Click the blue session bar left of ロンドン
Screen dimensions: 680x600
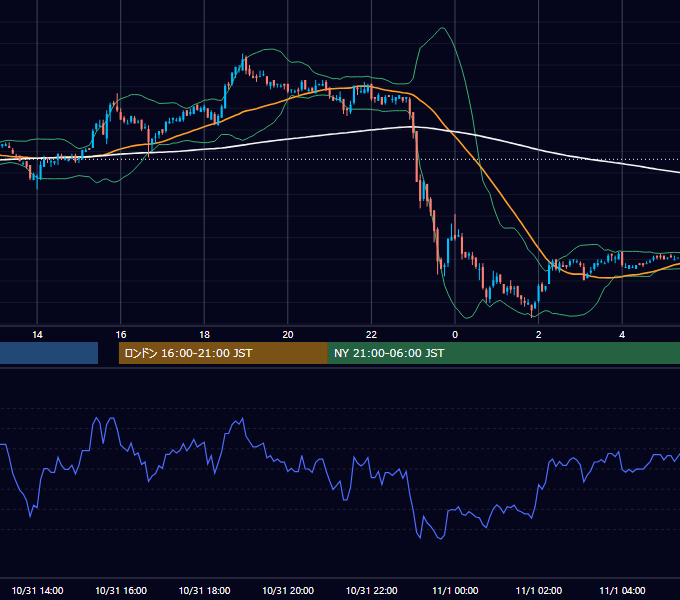[49, 353]
